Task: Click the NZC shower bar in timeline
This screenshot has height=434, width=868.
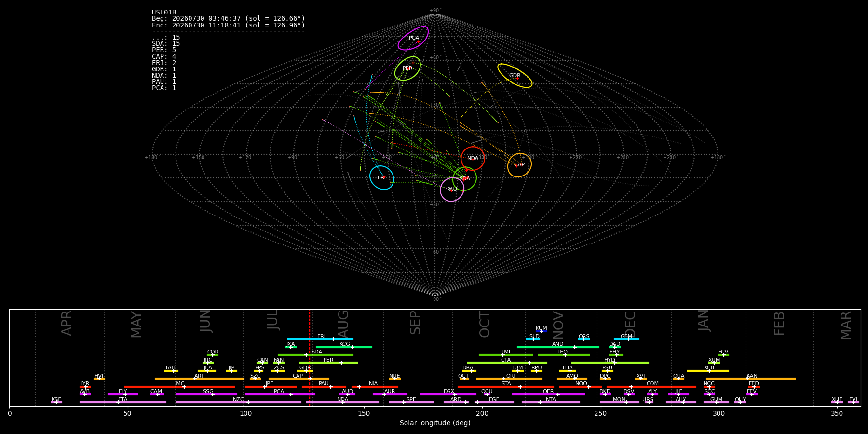Action: click(x=239, y=402)
